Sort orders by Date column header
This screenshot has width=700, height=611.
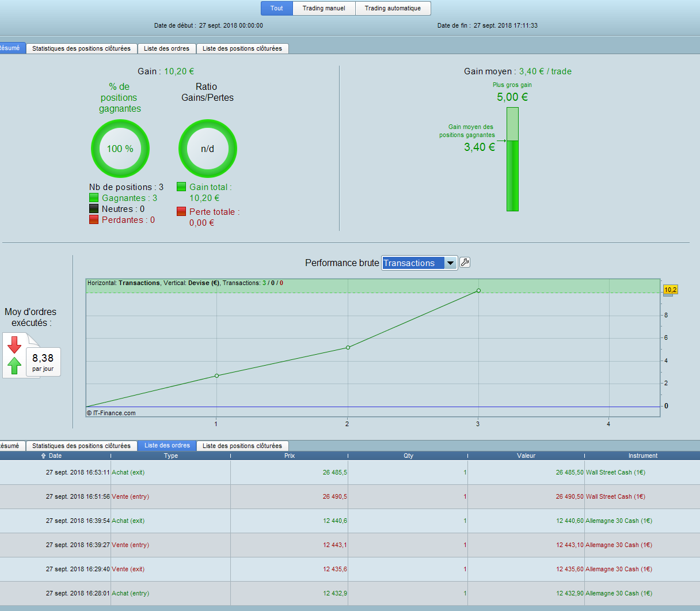(x=55, y=456)
